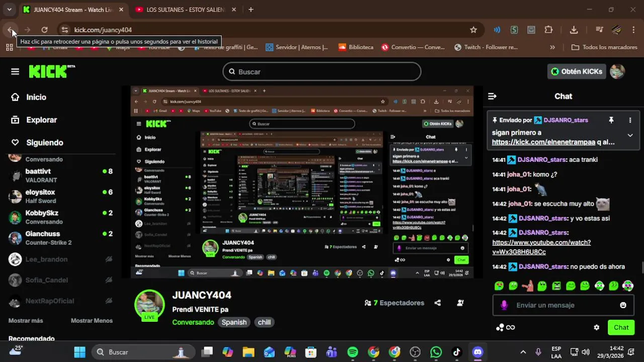This screenshot has height=362, width=644.
Task: Open Explorar in the sidebar
Action: [34, 120]
